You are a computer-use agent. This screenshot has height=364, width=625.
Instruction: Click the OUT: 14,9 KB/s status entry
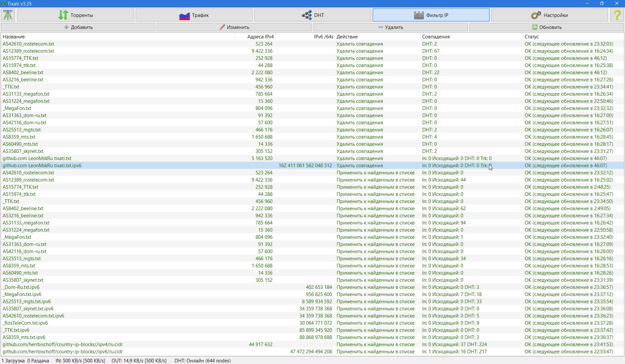click(x=139, y=361)
